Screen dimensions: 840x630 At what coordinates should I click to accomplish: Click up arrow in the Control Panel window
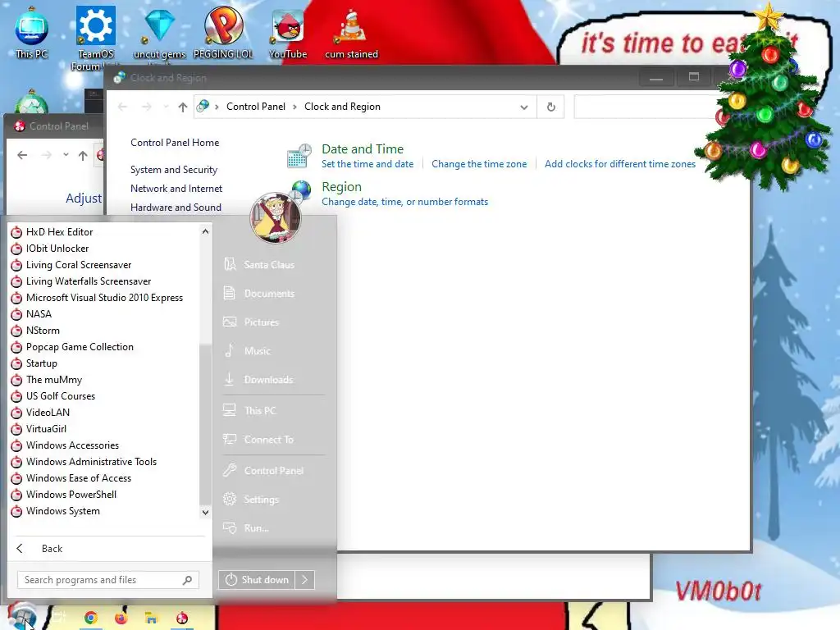pos(83,155)
